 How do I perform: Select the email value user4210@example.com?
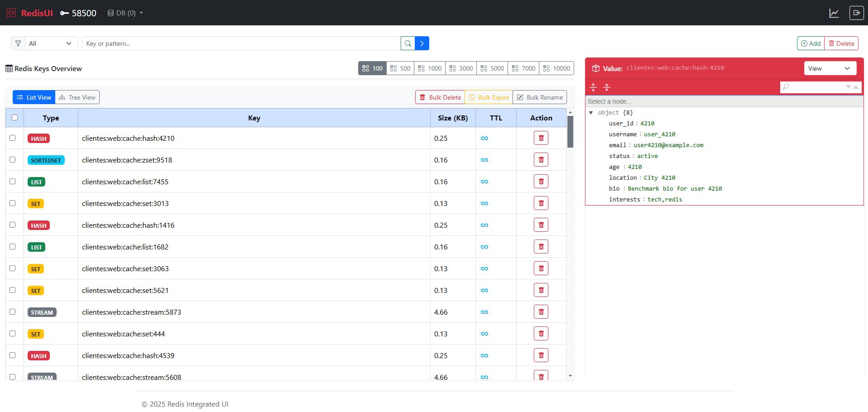pyautogui.click(x=668, y=145)
